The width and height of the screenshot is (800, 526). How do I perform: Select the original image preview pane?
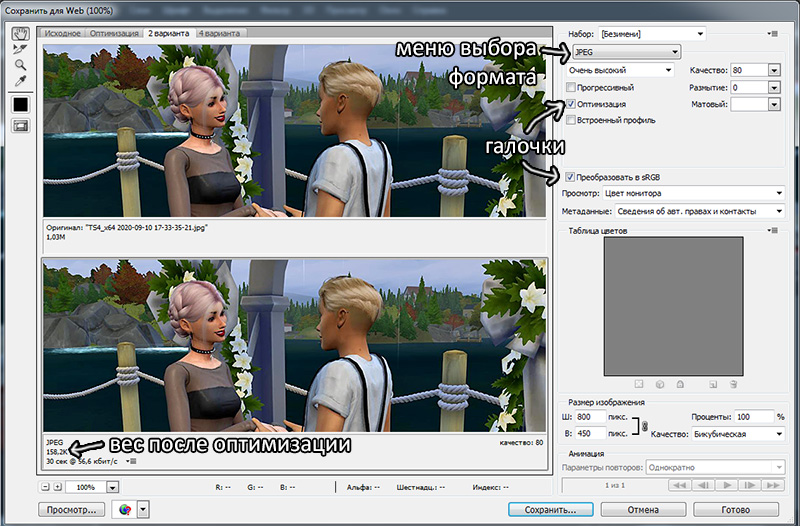pos(294,131)
